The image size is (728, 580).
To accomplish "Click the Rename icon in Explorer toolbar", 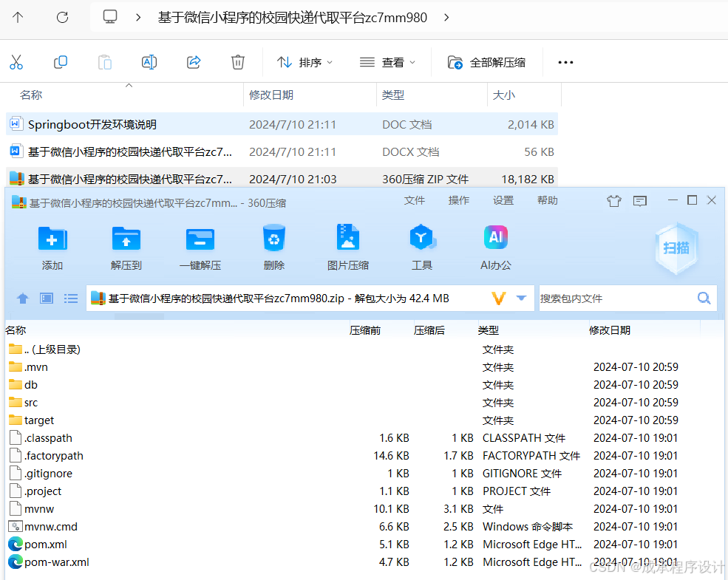I will tap(149, 62).
